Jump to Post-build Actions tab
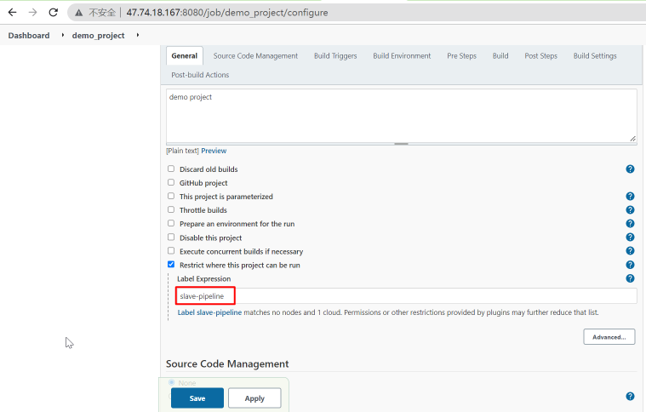 point(200,75)
